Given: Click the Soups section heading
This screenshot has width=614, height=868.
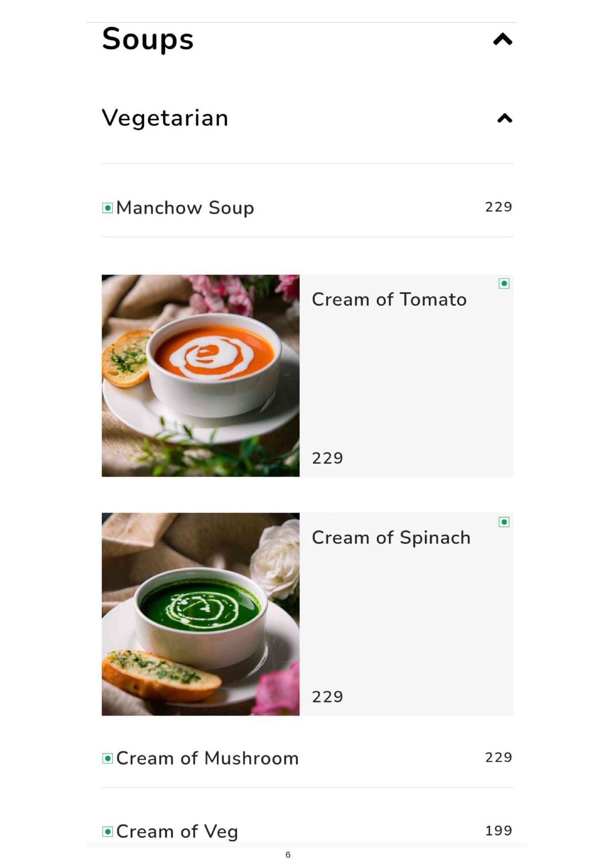Looking at the screenshot, I should [147, 39].
